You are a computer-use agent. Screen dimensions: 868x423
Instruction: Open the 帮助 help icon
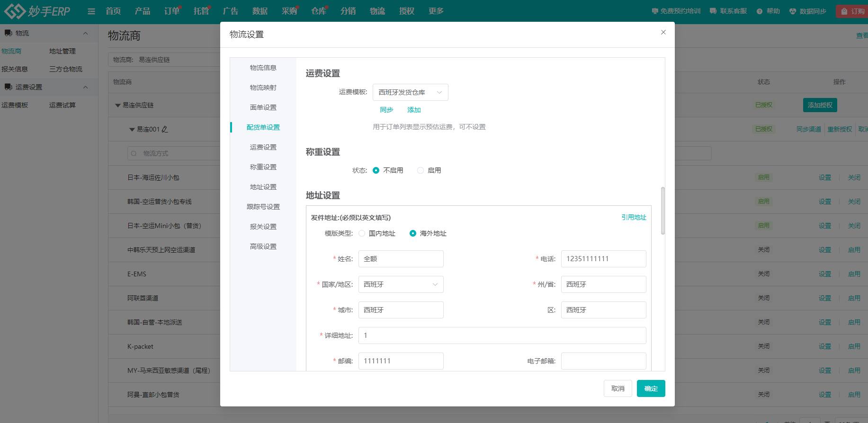(760, 11)
